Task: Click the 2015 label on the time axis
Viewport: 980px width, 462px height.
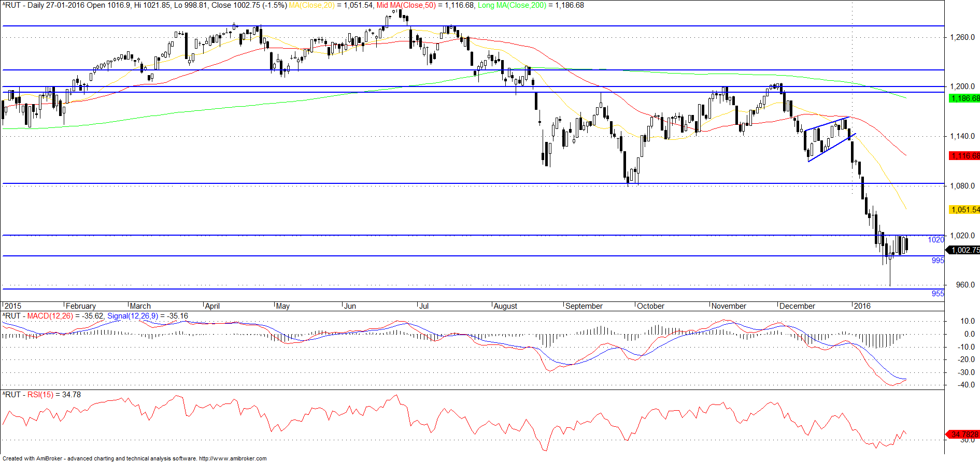Action: point(13,306)
